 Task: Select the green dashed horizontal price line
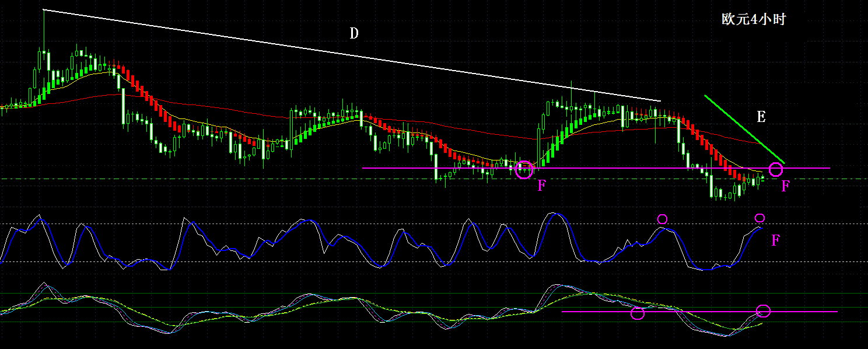[x=434, y=179]
